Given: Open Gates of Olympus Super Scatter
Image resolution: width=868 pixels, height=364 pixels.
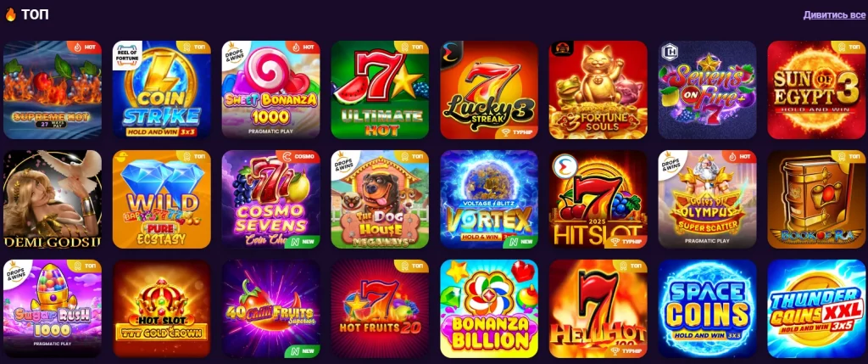Looking at the screenshot, I should [x=707, y=199].
